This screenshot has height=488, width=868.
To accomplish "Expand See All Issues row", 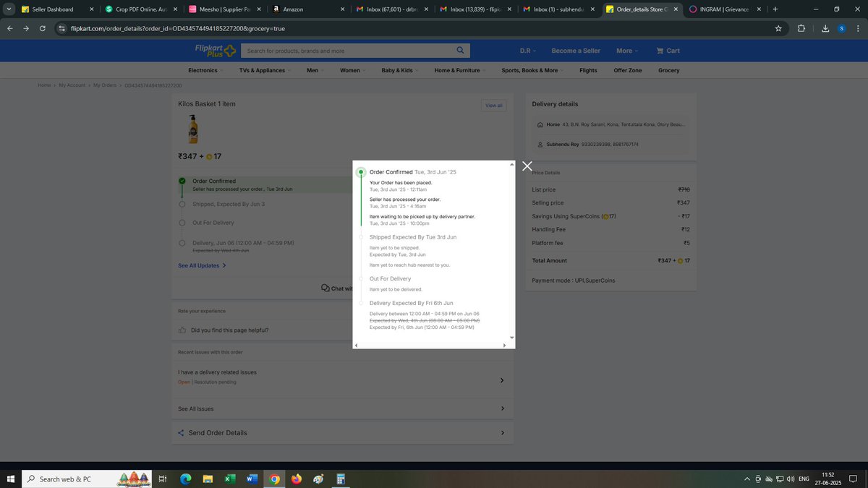I will coord(342,408).
